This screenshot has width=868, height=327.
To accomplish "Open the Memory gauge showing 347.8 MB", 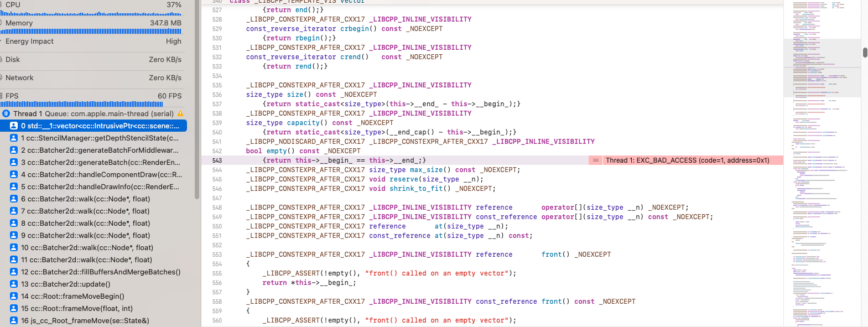I will click(92, 26).
